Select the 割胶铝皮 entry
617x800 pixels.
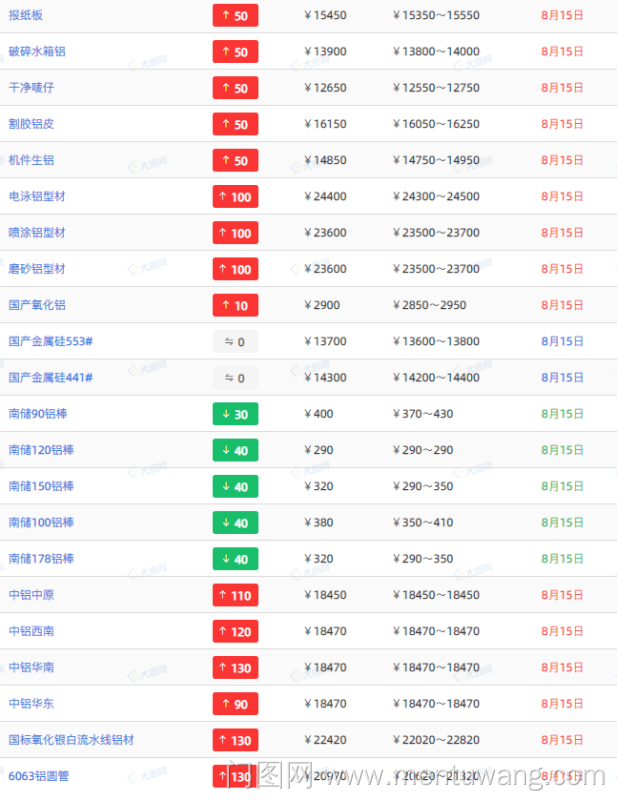31,124
